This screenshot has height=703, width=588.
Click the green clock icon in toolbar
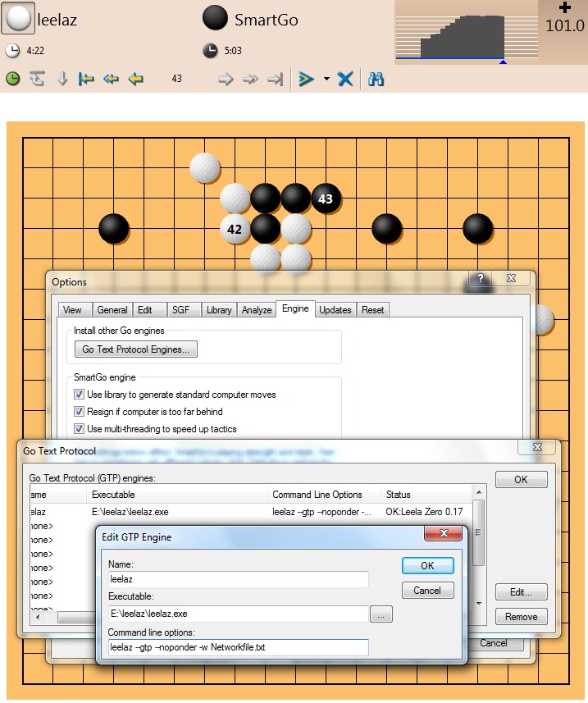[x=13, y=79]
